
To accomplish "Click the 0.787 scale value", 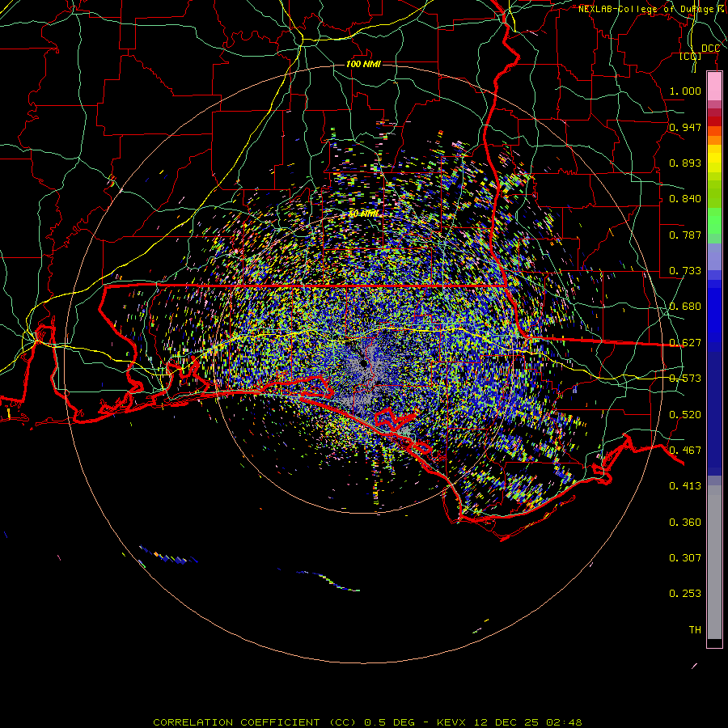I will [x=685, y=235].
